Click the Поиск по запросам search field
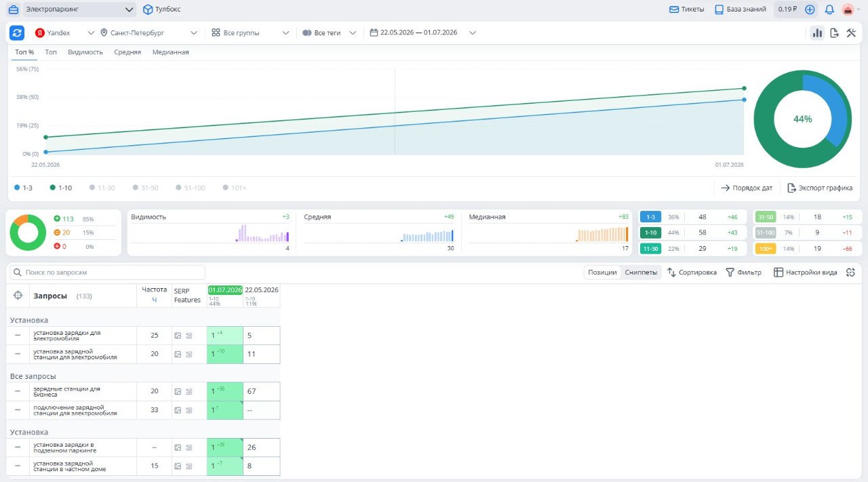868x482 pixels. coord(107,272)
